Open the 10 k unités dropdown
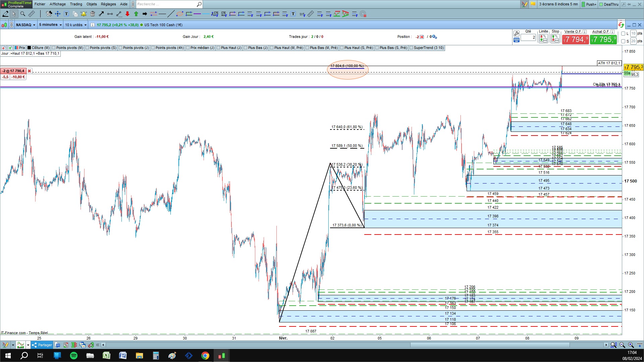The width and height of the screenshot is (644, 362). pos(76,25)
